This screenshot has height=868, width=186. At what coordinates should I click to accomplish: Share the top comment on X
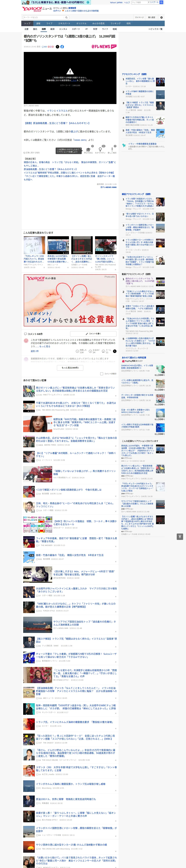tap(115, 351)
